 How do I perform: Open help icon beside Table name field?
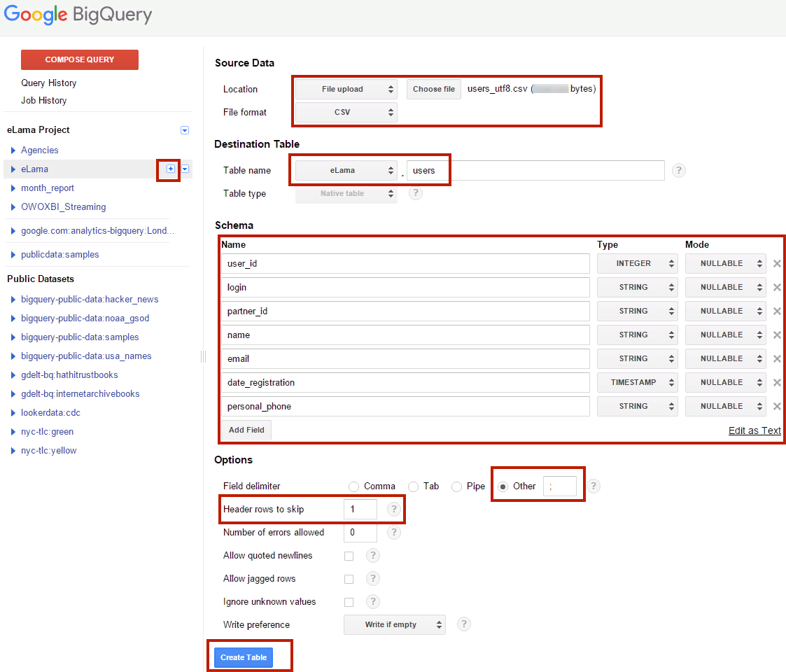pos(679,171)
